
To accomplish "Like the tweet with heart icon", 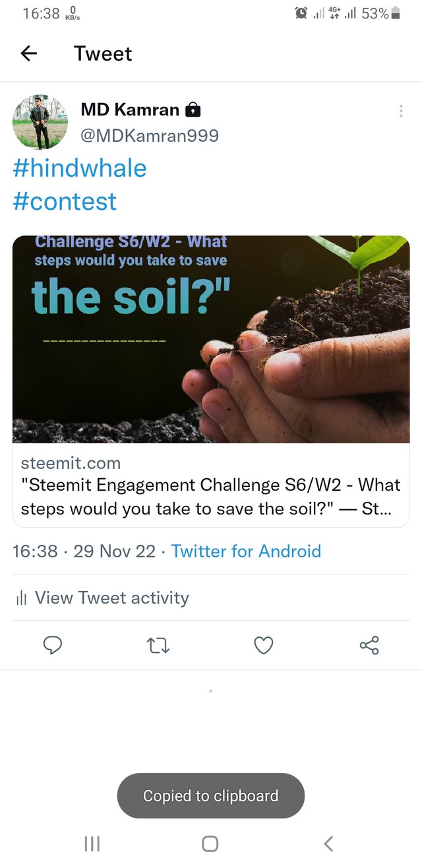I will click(x=264, y=645).
